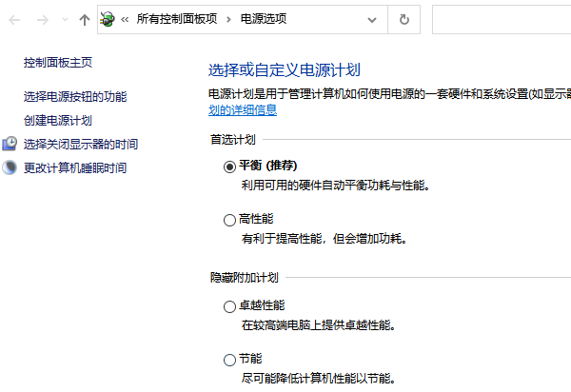Image resolution: width=571 pixels, height=392 pixels.
Task: Refresh the power options page
Action: [404, 20]
